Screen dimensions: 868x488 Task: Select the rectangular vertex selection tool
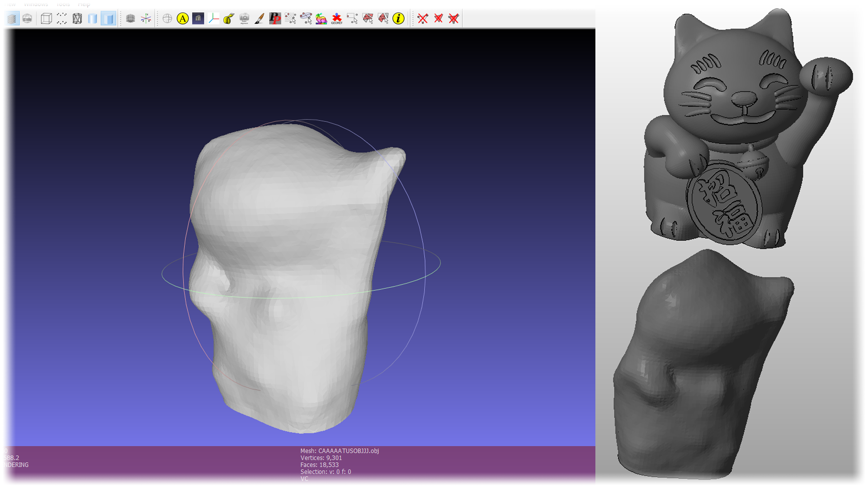tap(352, 19)
